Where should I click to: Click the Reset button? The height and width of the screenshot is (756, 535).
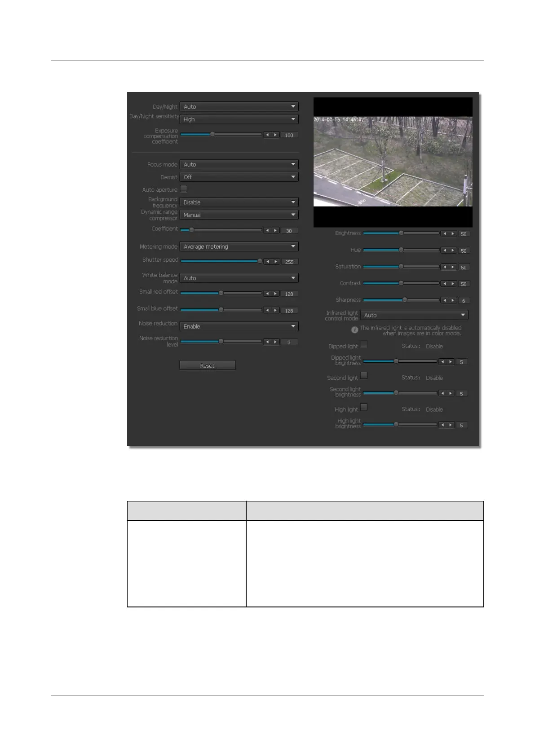tap(208, 365)
